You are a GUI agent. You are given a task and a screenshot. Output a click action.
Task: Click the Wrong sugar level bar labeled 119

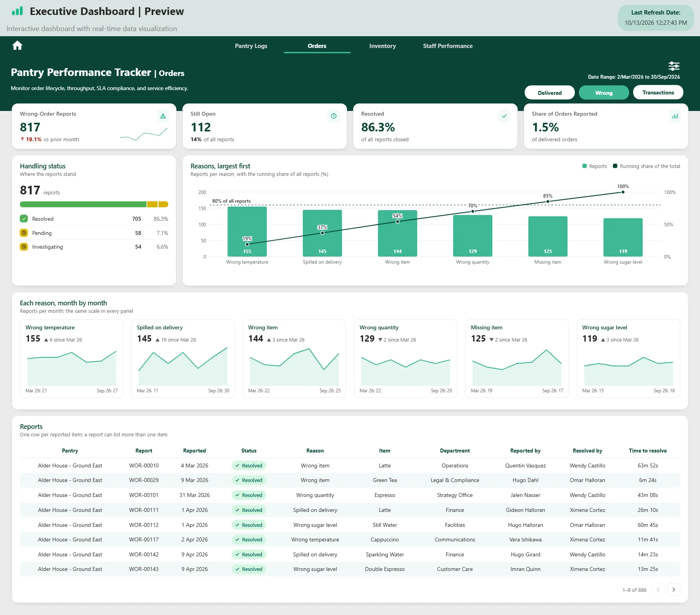pos(623,237)
